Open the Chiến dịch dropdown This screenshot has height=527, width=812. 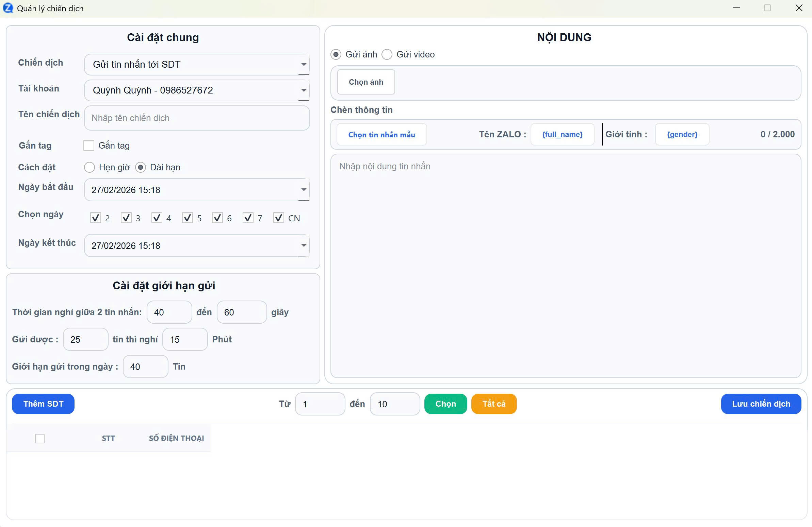(303, 64)
